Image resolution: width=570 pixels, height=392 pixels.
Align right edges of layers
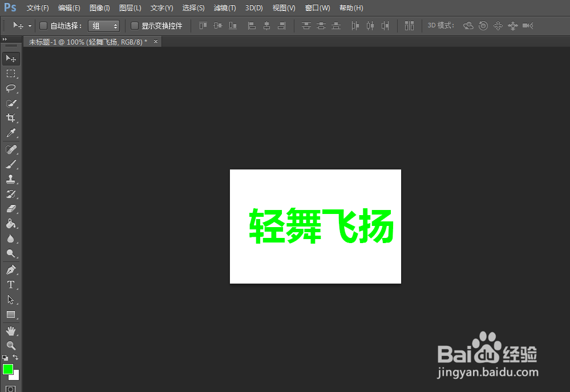tap(281, 26)
